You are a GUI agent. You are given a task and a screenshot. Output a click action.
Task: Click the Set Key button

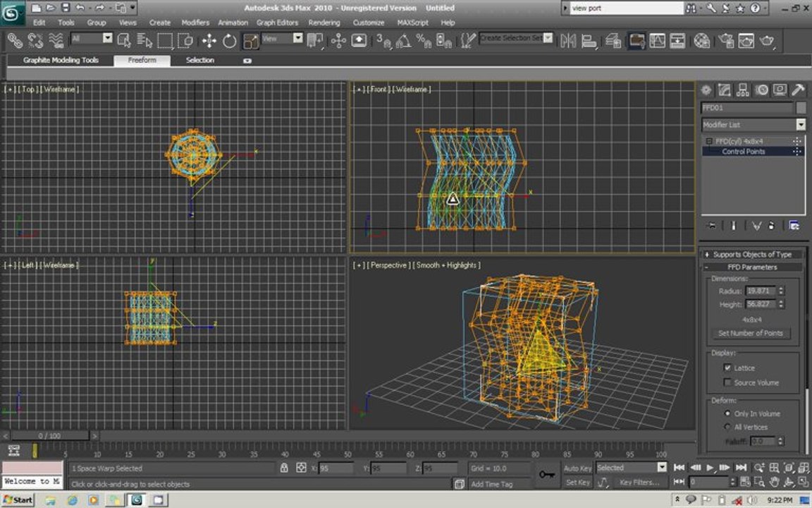577,483
